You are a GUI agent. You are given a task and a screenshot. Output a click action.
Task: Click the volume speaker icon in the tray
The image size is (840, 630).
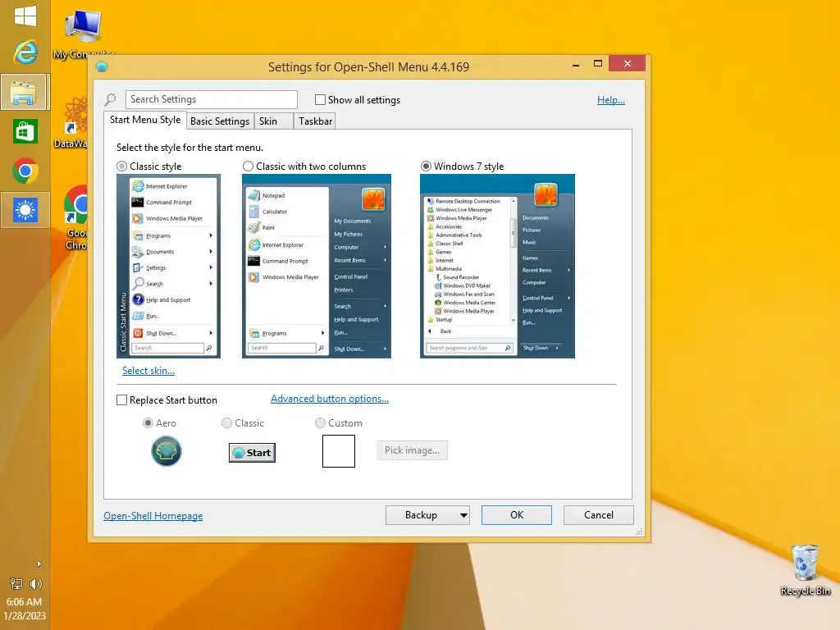coord(35,583)
